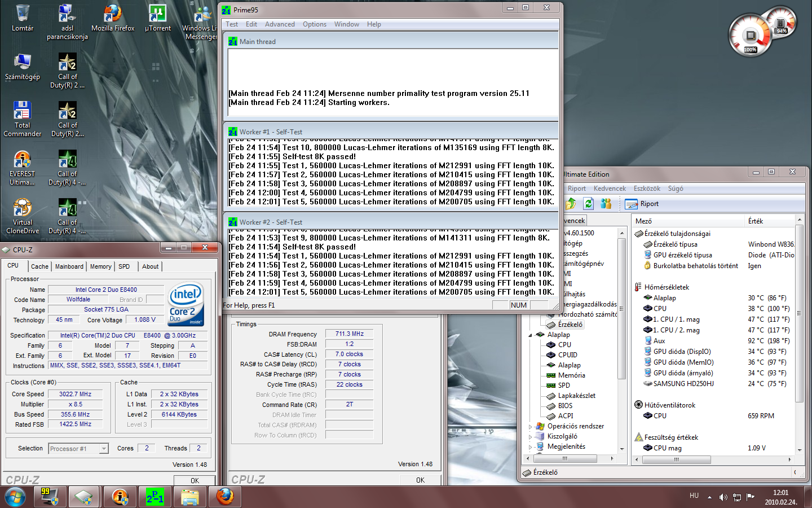Screen dimensions: 812x508
Task: Open the Számítógép desktop icon
Action: tap(23, 67)
